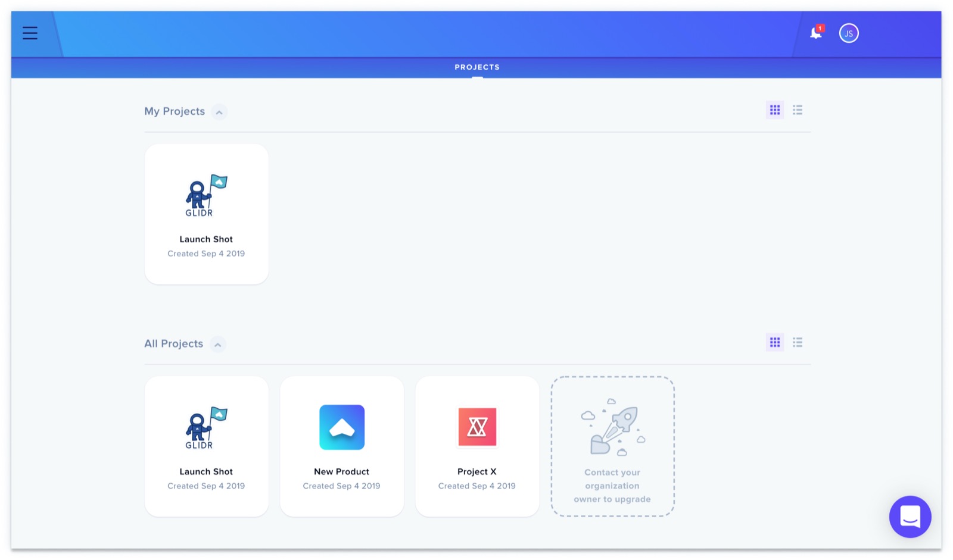Click the upgrade placeholder rocket card
Image resolution: width=953 pixels, height=560 pixels.
[x=612, y=446]
